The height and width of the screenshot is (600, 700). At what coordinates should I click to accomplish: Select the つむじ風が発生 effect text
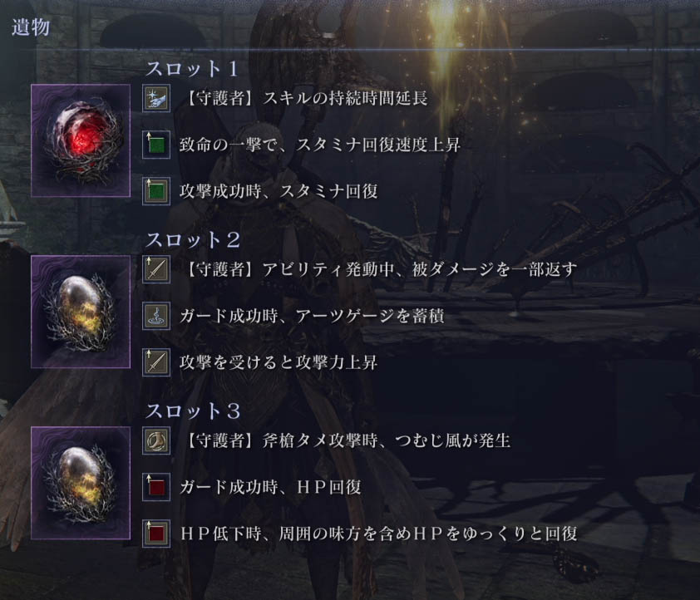tap(452, 440)
